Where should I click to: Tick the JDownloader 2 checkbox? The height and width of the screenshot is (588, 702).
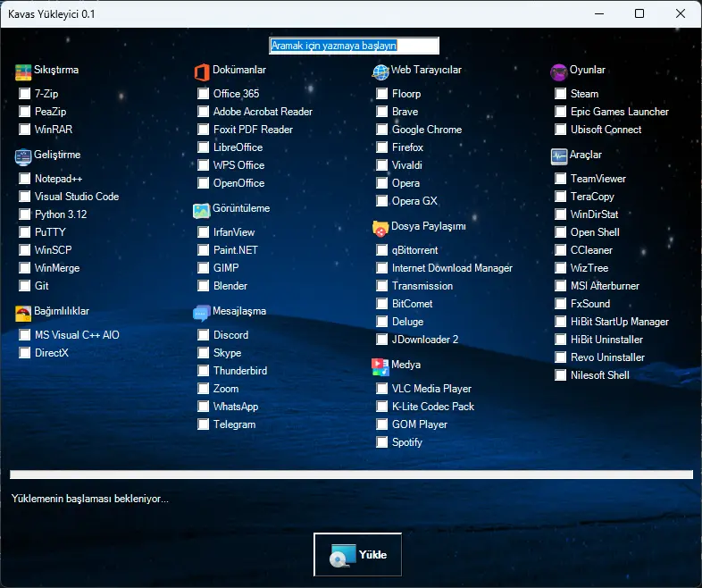(x=382, y=340)
